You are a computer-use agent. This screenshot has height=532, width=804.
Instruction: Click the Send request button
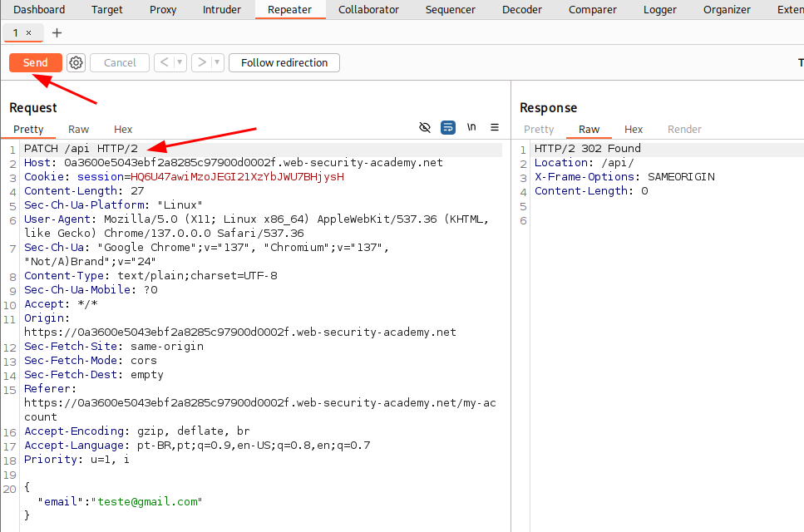pyautogui.click(x=35, y=62)
